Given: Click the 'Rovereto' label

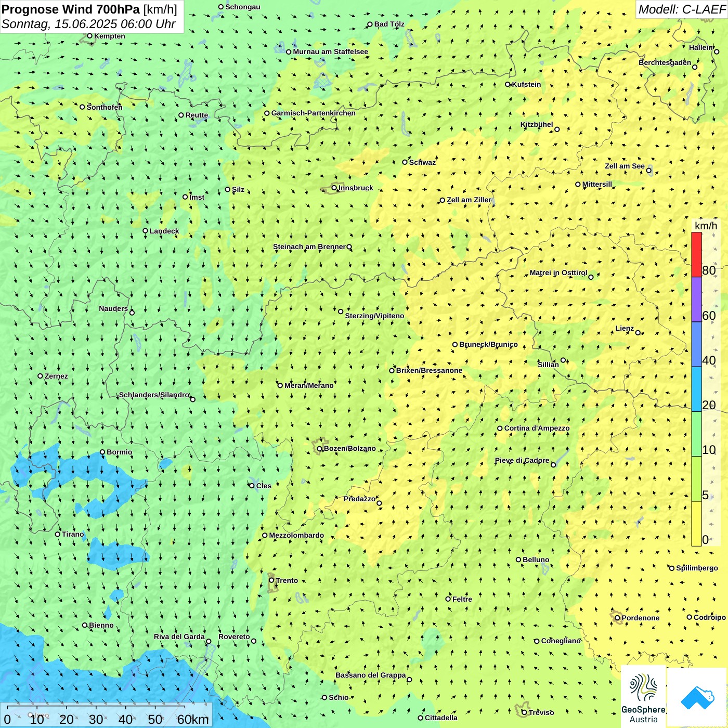Looking at the screenshot, I should pos(234,636).
